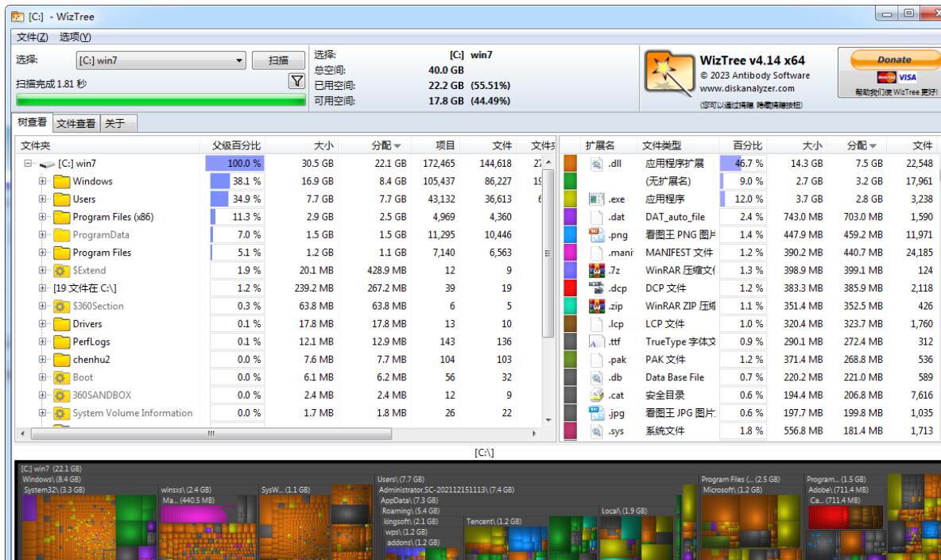Click the orange .dll color swatch
The width and height of the screenshot is (941, 560).
coord(570,163)
